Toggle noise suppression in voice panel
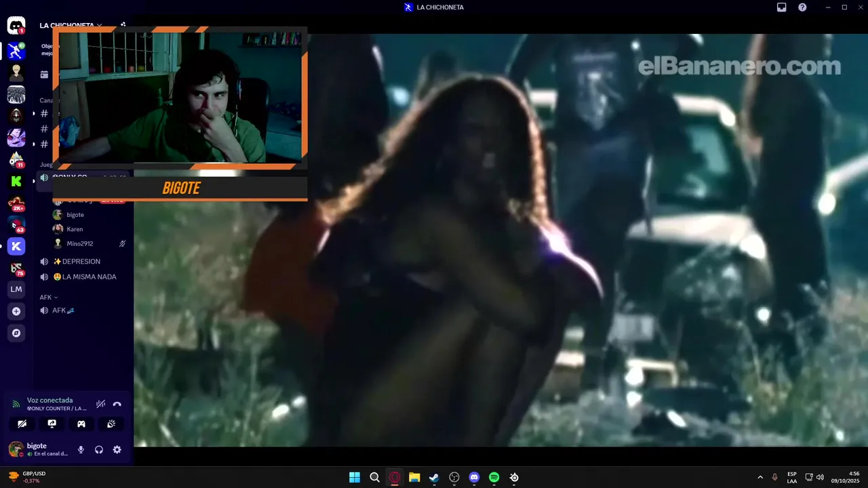868x488 pixels. point(100,404)
